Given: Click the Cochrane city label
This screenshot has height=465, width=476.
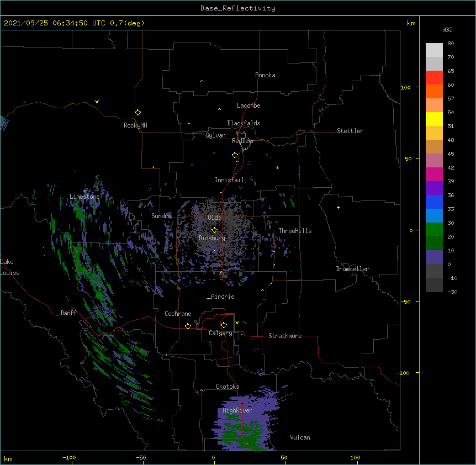Looking at the screenshot, I should point(178,314).
